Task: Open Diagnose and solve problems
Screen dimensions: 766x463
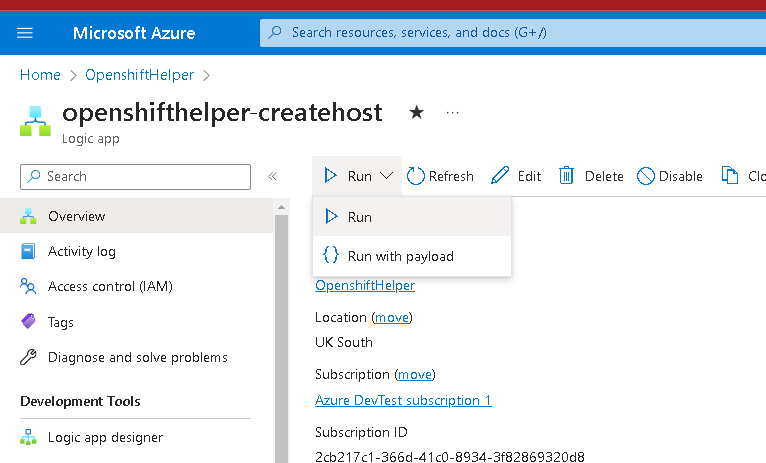Action: (x=137, y=358)
